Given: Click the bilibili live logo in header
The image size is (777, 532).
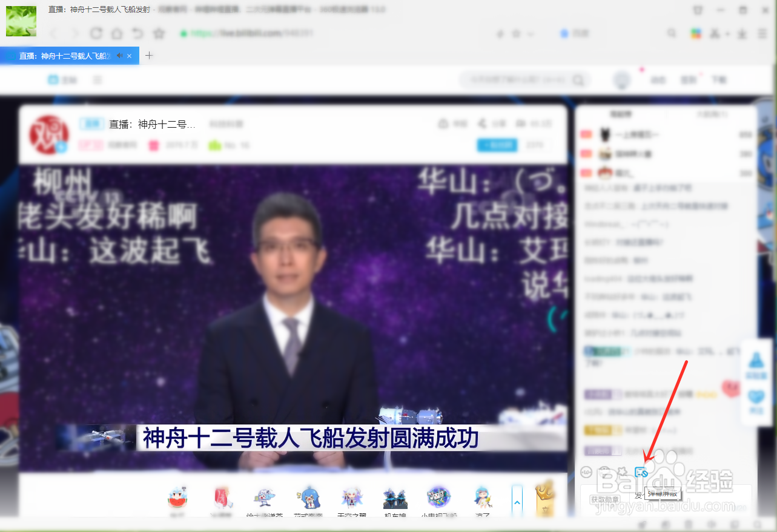Looking at the screenshot, I should [62, 80].
